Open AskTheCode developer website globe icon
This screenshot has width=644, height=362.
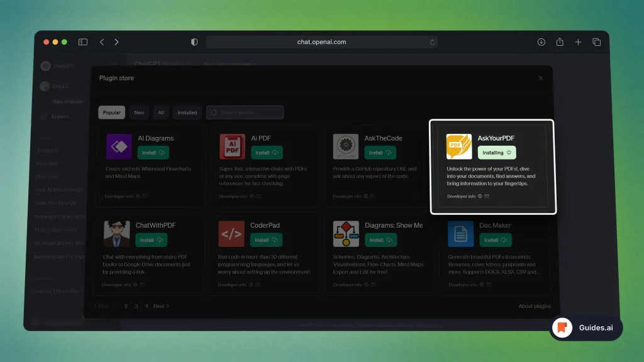click(365, 196)
